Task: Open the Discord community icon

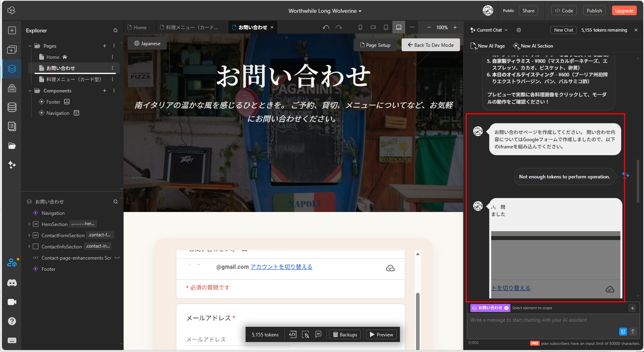Action: (12, 283)
